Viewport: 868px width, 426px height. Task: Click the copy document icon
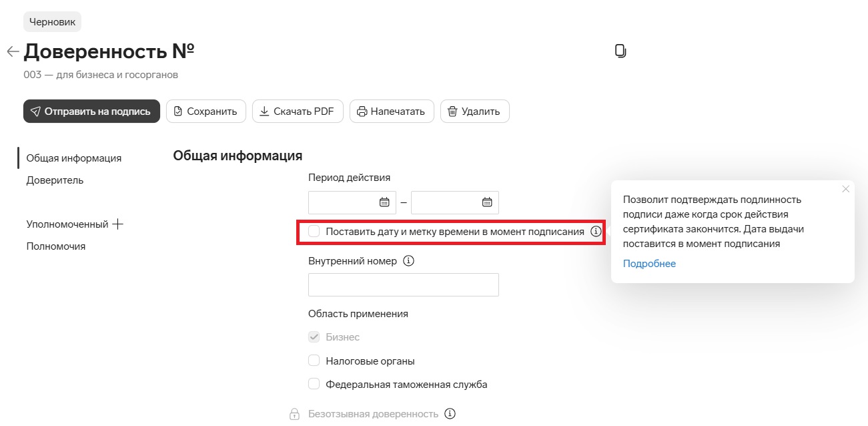620,51
